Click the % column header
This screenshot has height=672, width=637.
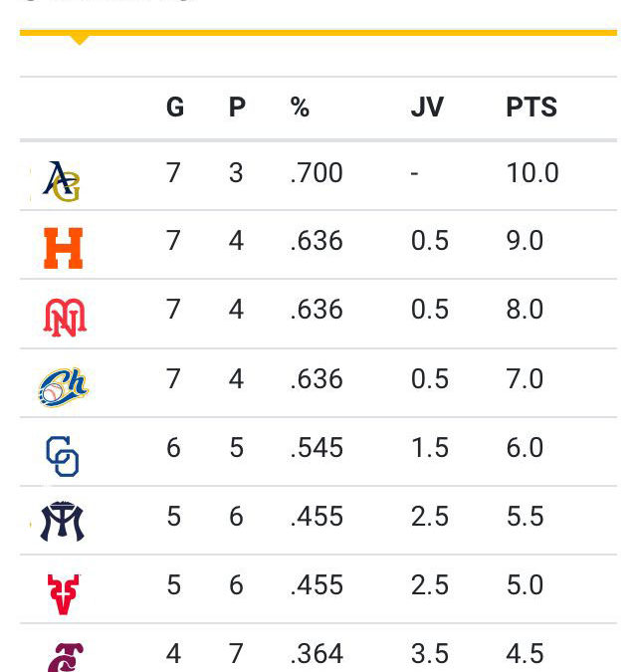tap(300, 107)
